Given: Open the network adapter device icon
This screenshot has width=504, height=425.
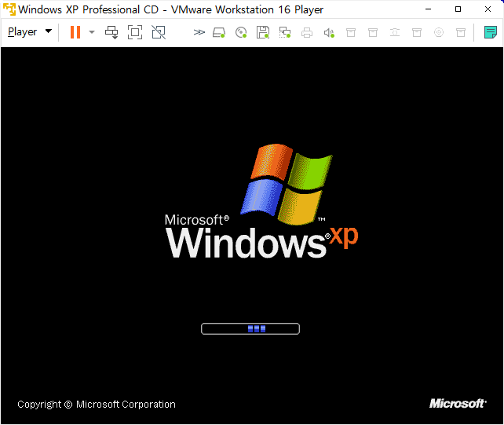Looking at the screenshot, I should point(285,32).
